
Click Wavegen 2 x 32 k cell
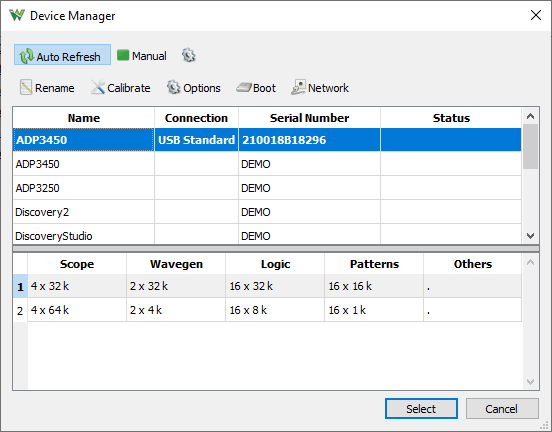pyautogui.click(x=176, y=286)
